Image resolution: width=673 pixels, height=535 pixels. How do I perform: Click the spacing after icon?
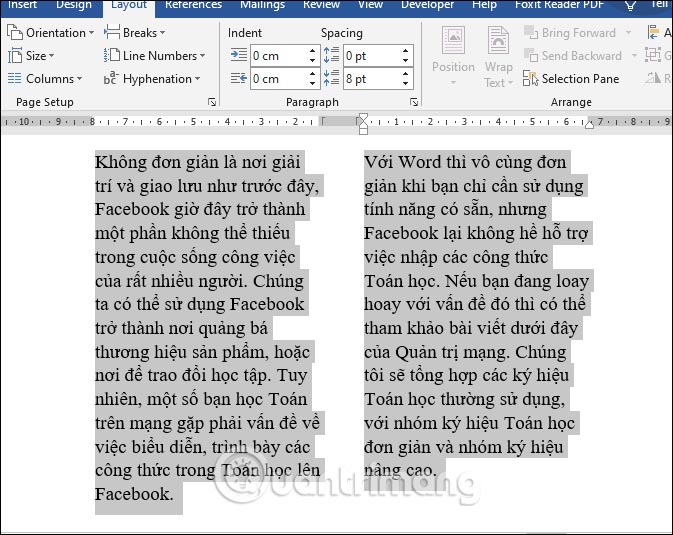(331, 79)
